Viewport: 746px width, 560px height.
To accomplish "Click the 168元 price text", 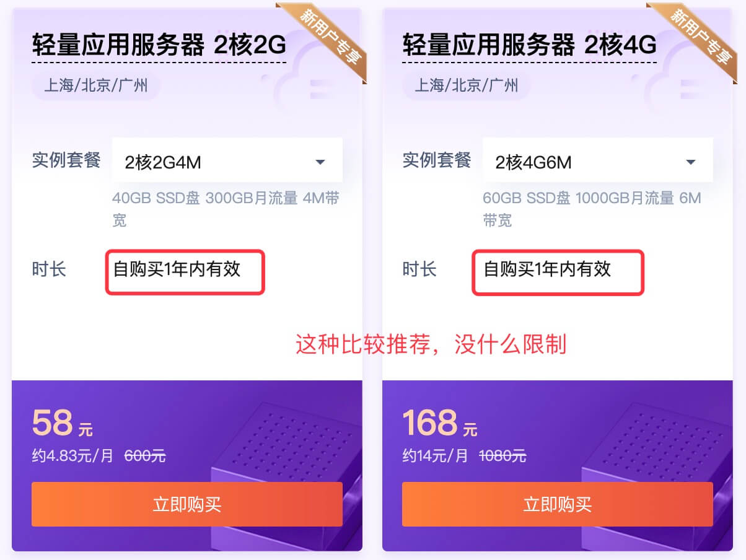I will (x=440, y=424).
